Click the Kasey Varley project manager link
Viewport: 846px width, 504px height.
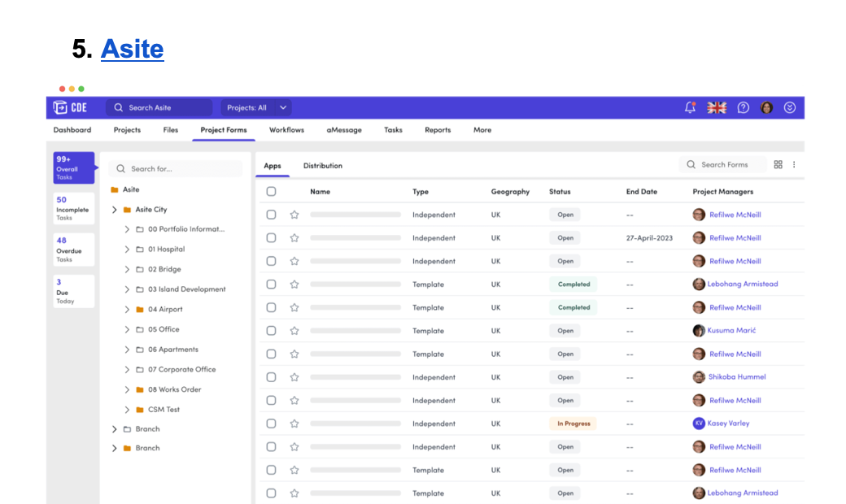tap(729, 424)
